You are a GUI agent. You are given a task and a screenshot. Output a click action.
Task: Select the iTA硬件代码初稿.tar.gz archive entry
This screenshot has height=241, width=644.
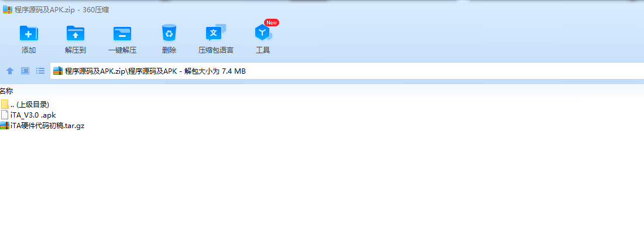tap(42, 126)
